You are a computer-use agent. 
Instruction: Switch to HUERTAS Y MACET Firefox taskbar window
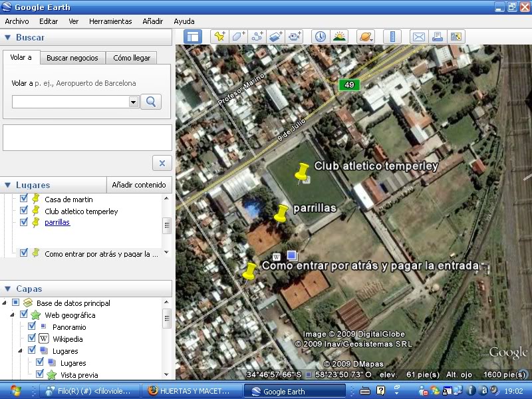click(191, 391)
